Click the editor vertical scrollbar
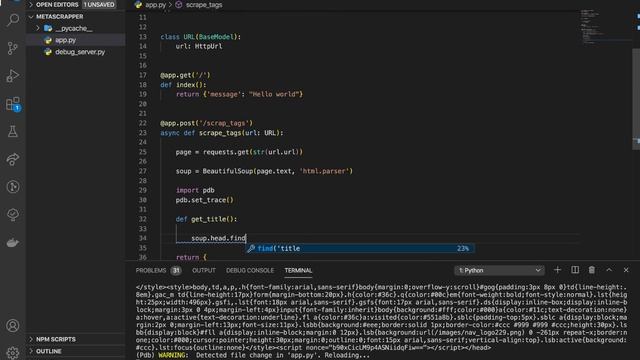This screenshot has width=640, height=360. pyautogui.click(x=636, y=99)
